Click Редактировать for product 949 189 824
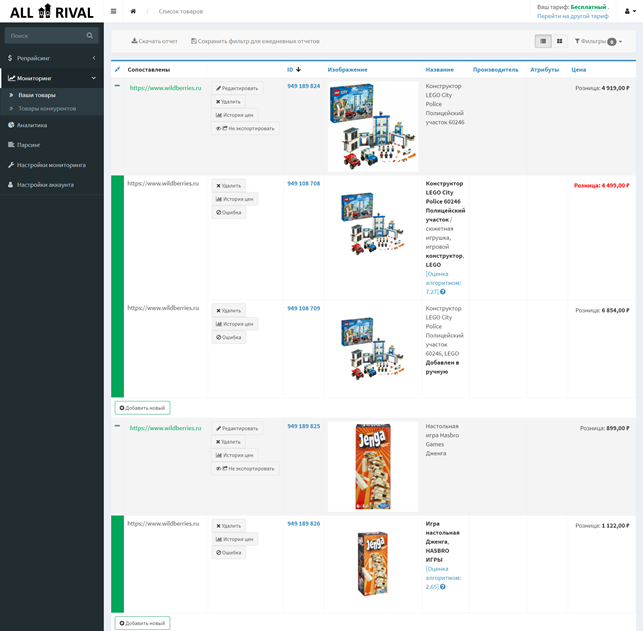 237,88
